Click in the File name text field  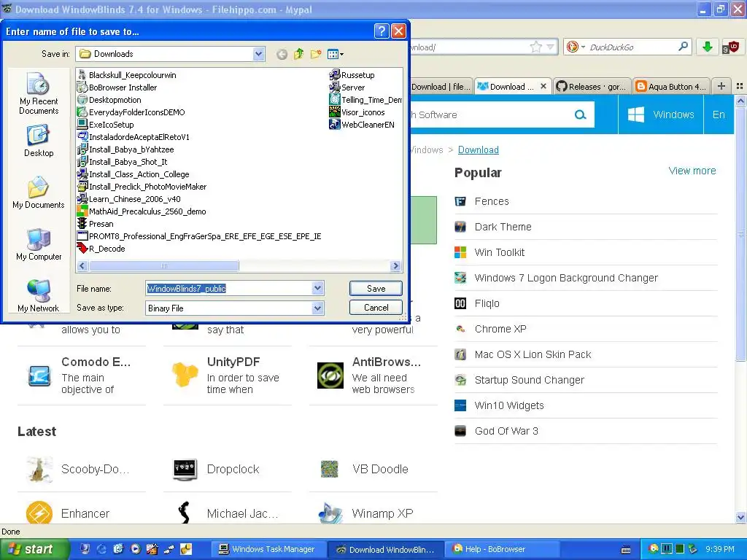click(x=229, y=288)
